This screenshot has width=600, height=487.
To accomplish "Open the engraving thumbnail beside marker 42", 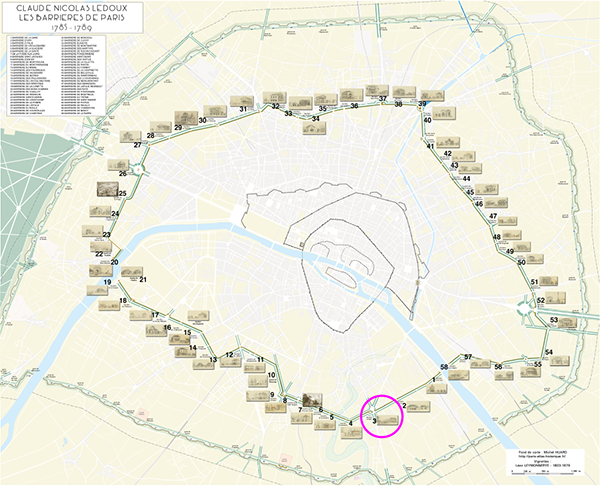I will point(466,152).
